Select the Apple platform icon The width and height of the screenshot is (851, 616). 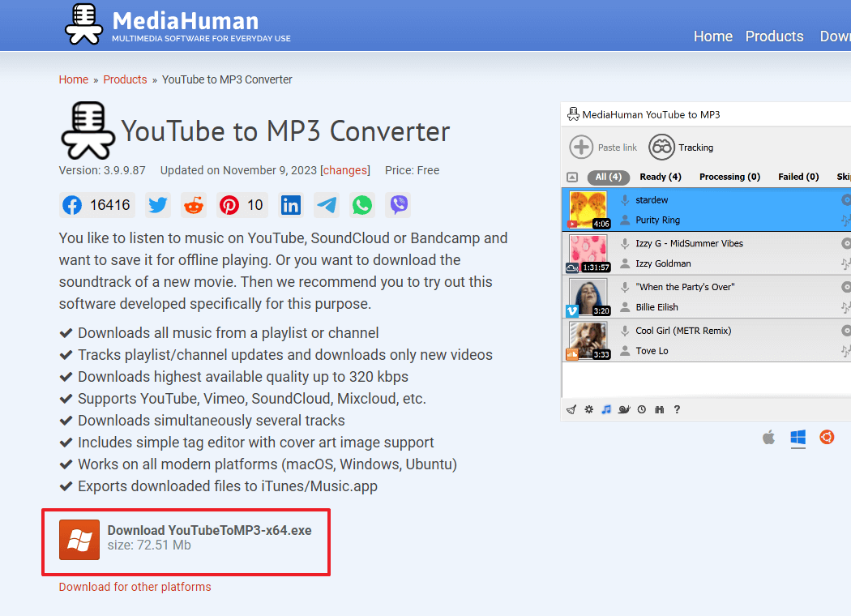pyautogui.click(x=768, y=437)
